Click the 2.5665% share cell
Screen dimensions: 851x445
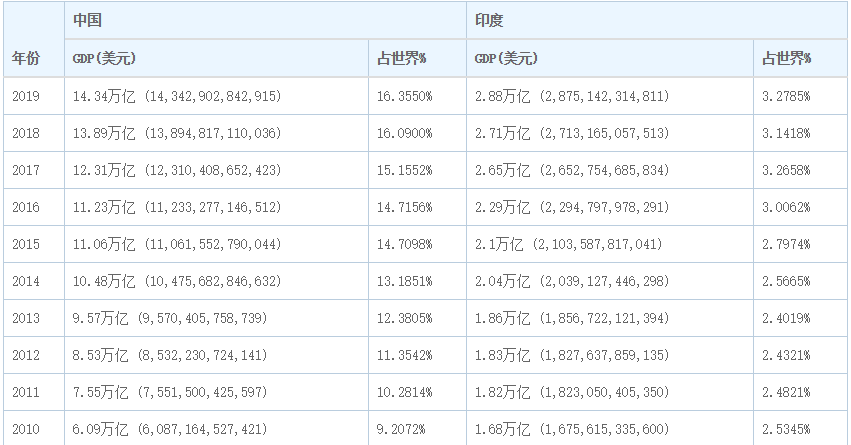(801, 281)
